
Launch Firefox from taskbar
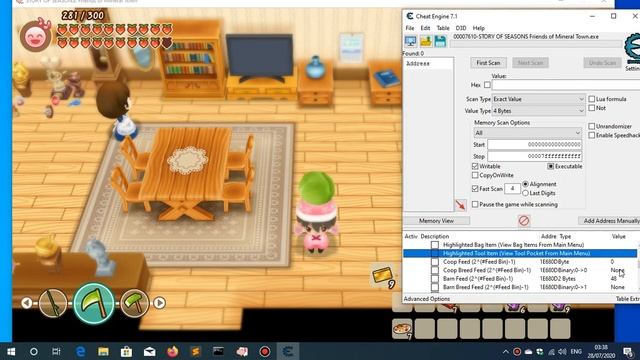[x=173, y=351]
